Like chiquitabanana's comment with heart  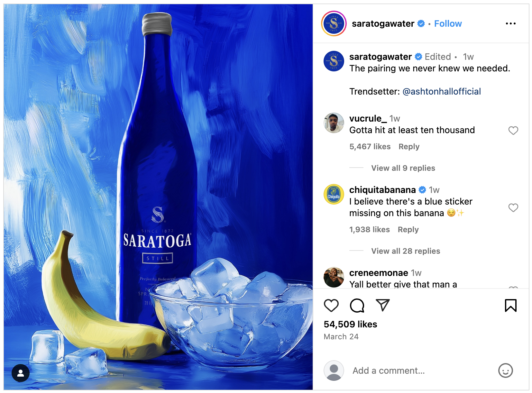click(513, 208)
